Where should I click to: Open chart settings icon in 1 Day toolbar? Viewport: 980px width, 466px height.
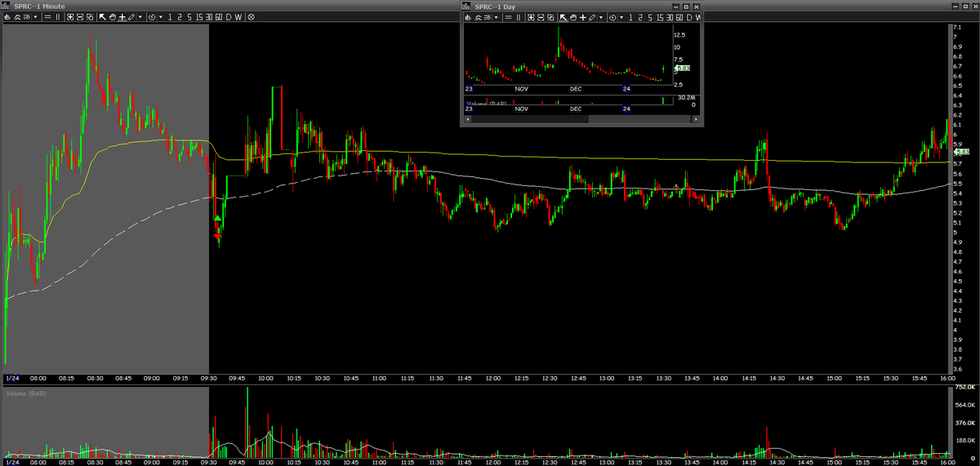pyautogui.click(x=488, y=17)
